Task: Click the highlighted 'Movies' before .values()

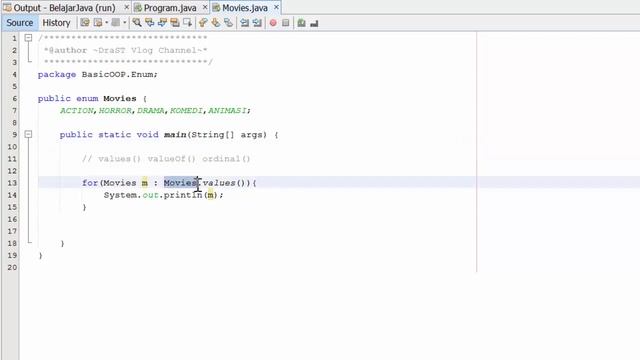Action: [x=180, y=183]
